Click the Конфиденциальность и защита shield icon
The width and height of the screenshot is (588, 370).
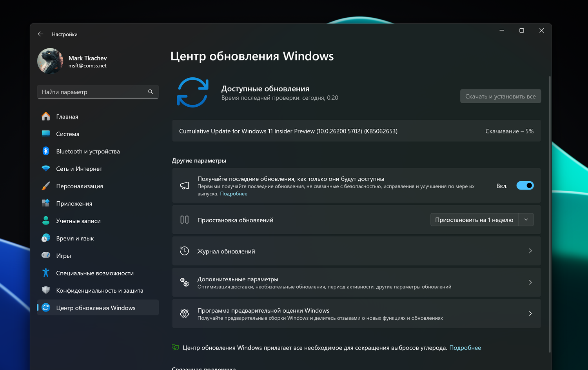pos(46,290)
